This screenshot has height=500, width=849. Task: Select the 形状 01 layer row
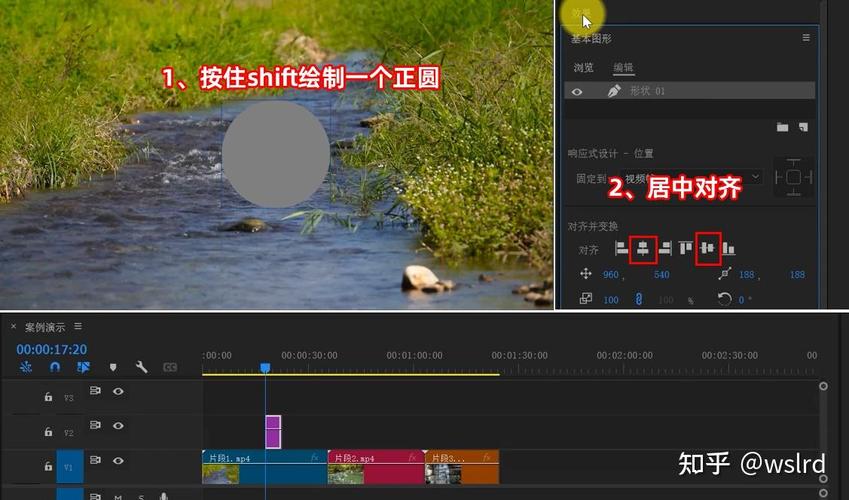click(x=689, y=90)
